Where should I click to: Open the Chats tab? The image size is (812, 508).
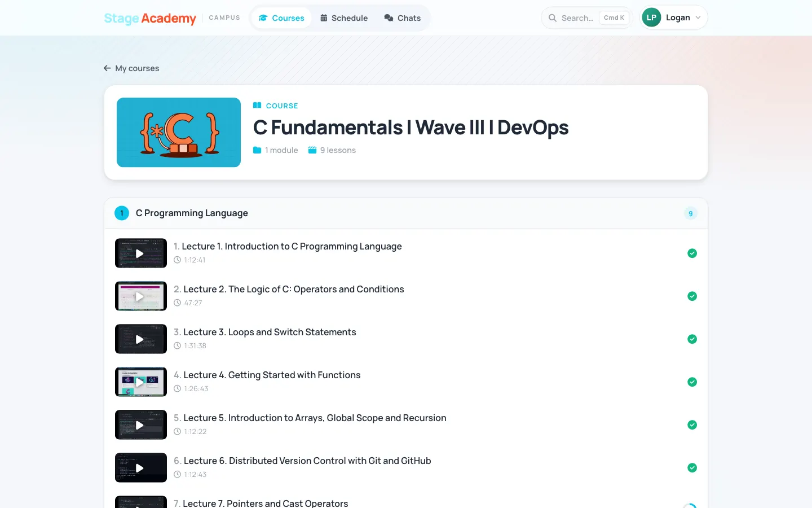[x=403, y=18]
